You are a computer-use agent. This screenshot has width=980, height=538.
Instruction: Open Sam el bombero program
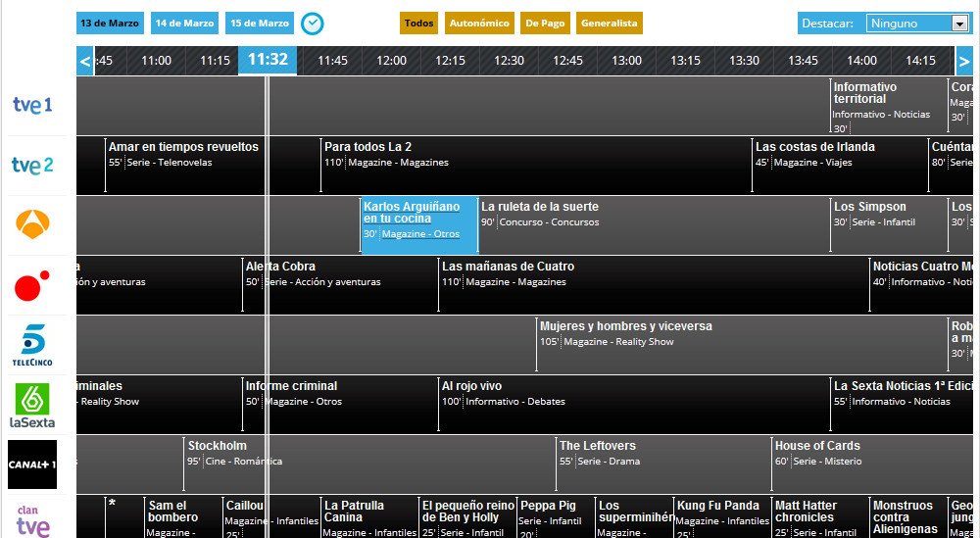pos(173,512)
